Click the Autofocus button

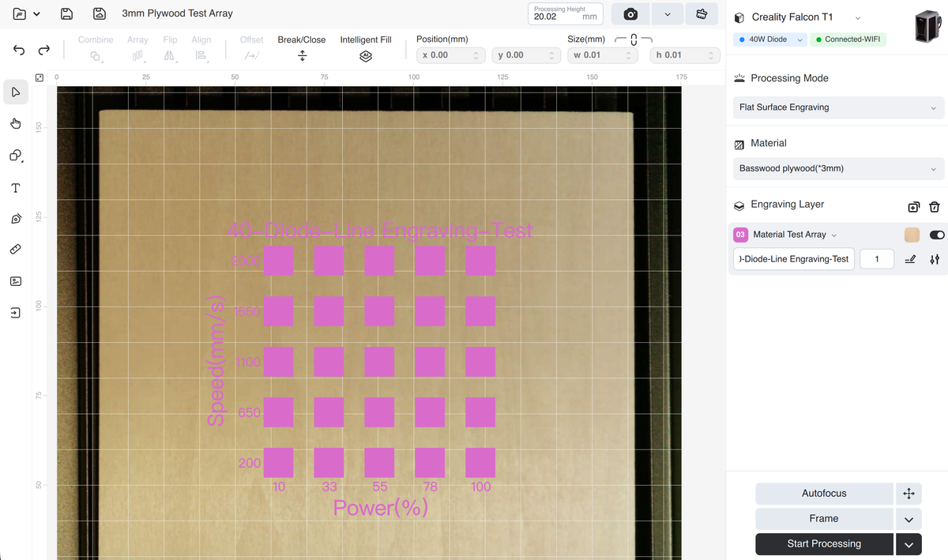click(x=824, y=494)
